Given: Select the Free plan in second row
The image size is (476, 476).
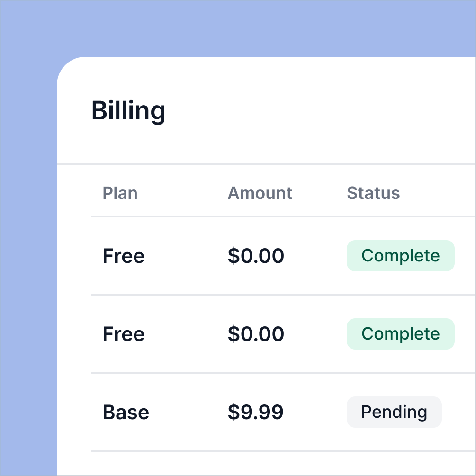Looking at the screenshot, I should pyautogui.click(x=123, y=334).
